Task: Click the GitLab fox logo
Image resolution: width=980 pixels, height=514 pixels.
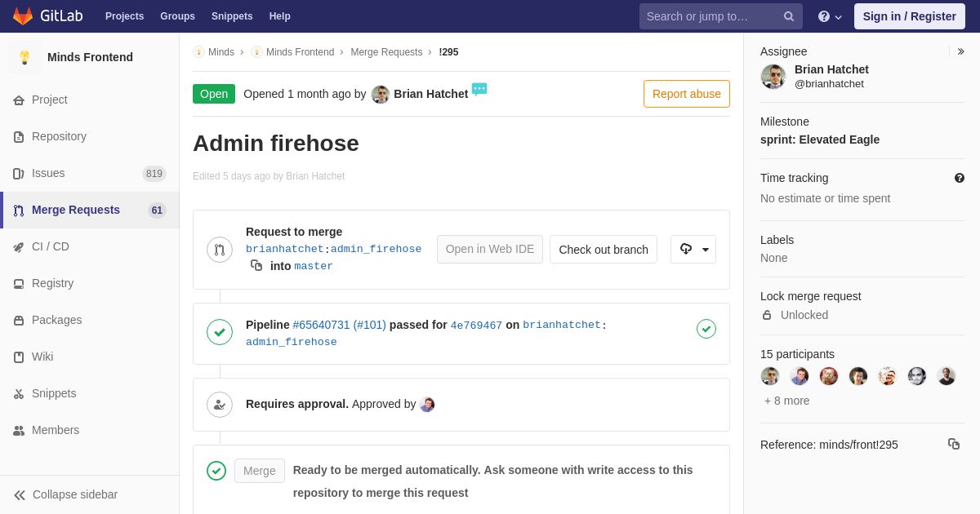Action: pyautogui.click(x=23, y=16)
